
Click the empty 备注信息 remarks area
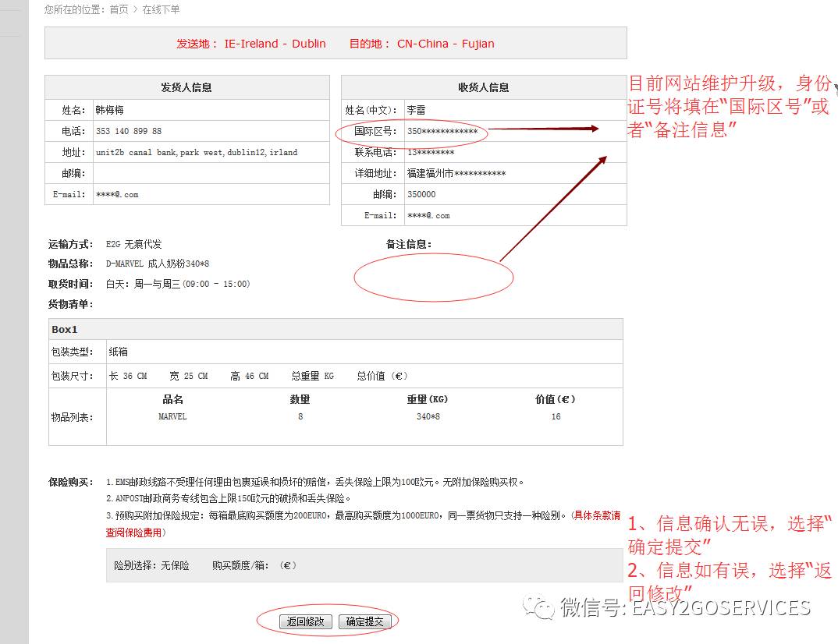[x=434, y=277]
